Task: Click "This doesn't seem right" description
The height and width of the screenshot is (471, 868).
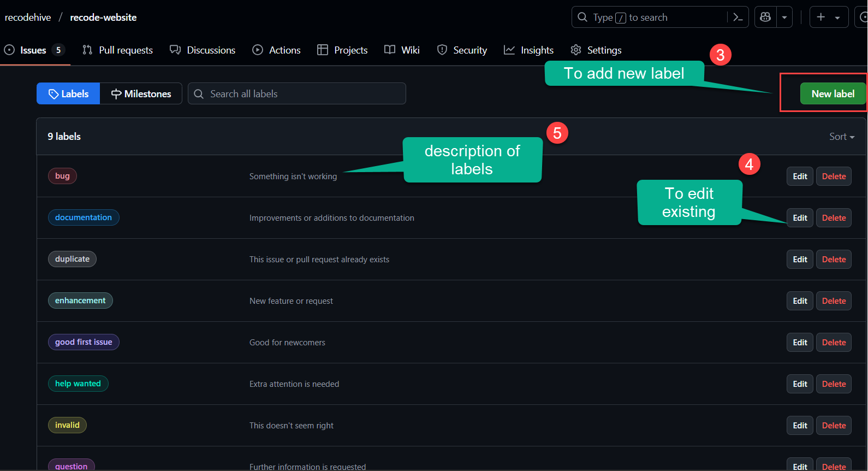Action: pos(292,426)
